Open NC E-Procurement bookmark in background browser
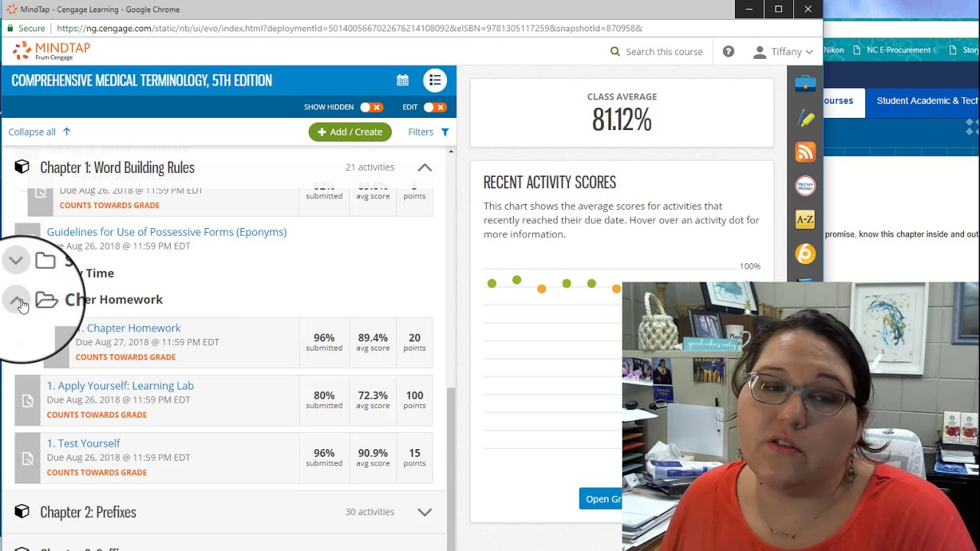Screen dimensions: 980x551 tap(898, 50)
